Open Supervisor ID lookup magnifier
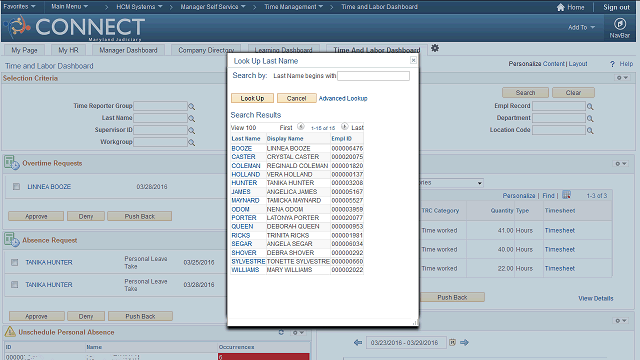Image resolution: width=640 pixels, height=360 pixels. [191, 131]
